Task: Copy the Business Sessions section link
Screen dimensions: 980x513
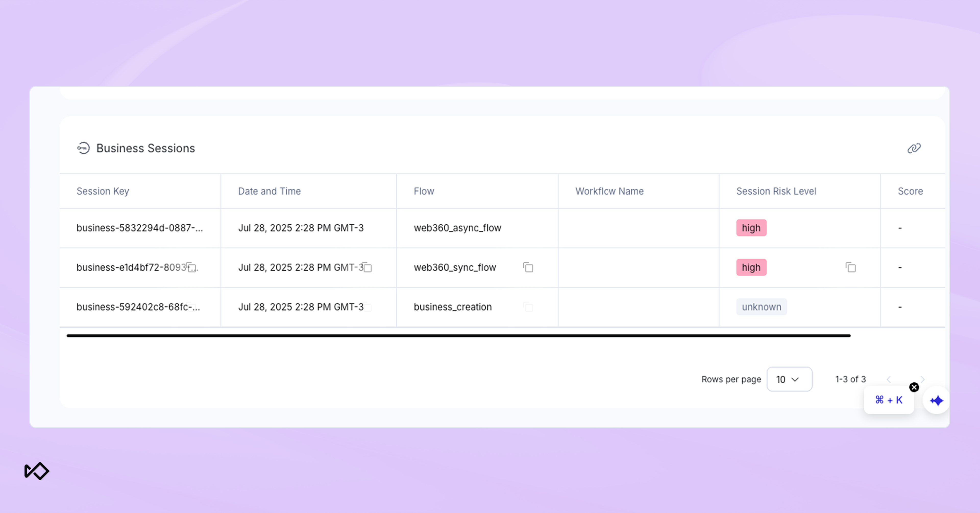Action: 914,148
